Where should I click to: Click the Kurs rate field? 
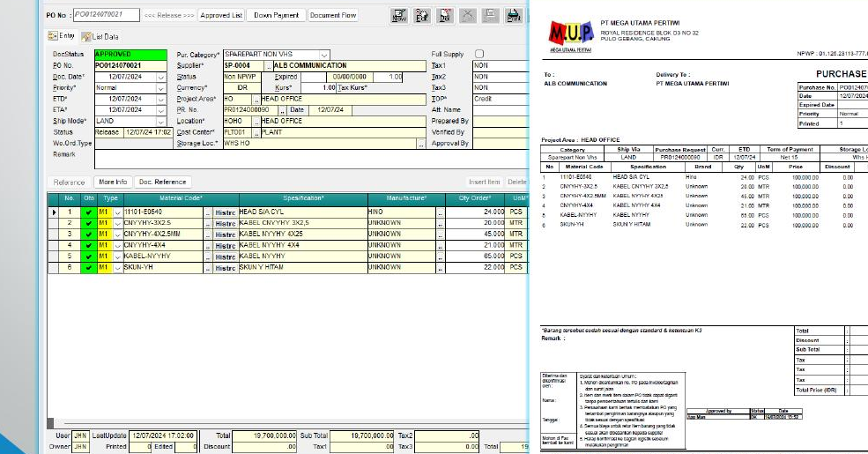(x=318, y=88)
